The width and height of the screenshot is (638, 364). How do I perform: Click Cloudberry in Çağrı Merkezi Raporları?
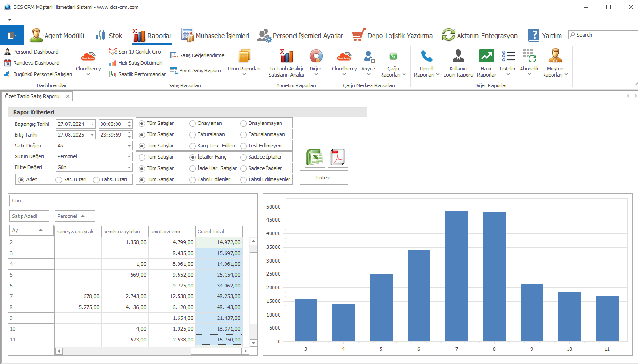pos(344,62)
